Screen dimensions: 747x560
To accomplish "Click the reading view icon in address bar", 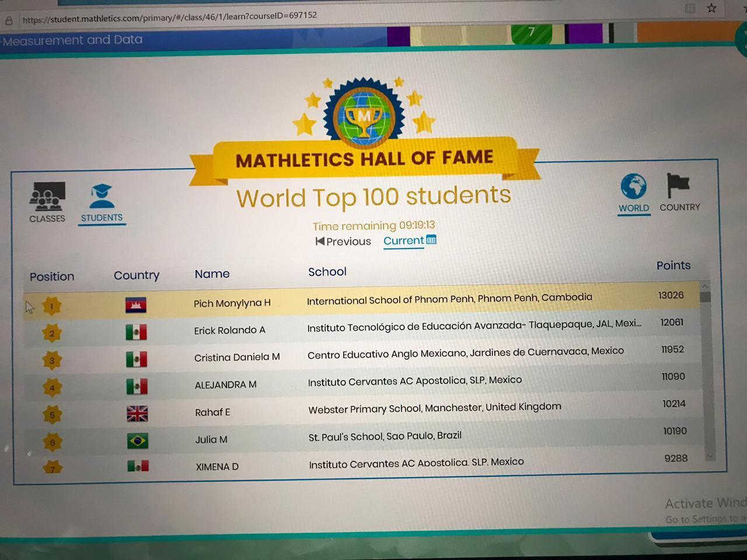I will coord(690,8).
